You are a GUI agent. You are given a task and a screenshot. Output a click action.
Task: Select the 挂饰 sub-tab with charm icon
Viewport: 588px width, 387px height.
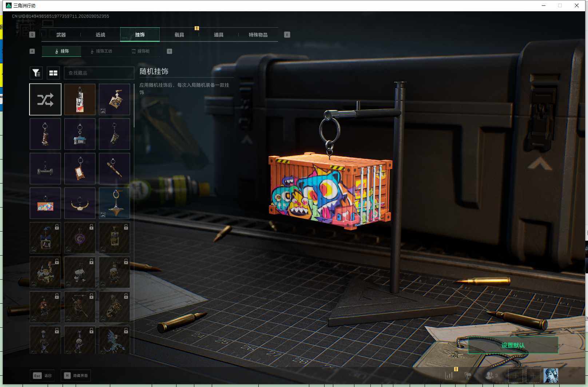point(61,51)
